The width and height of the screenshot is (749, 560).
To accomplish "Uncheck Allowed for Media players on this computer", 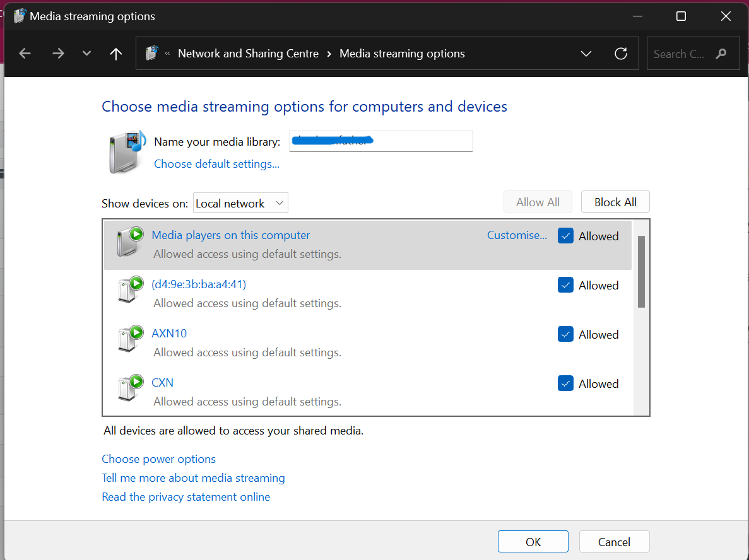I will pos(565,236).
